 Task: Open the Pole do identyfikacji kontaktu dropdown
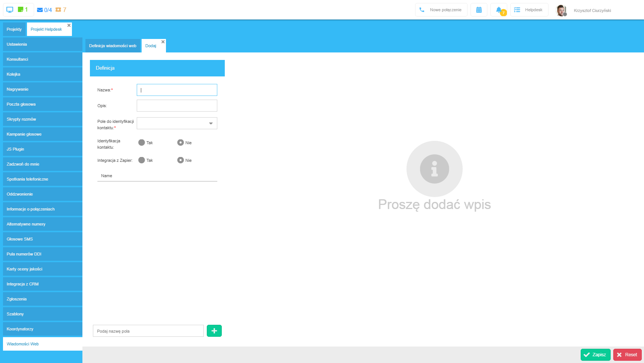pyautogui.click(x=177, y=123)
